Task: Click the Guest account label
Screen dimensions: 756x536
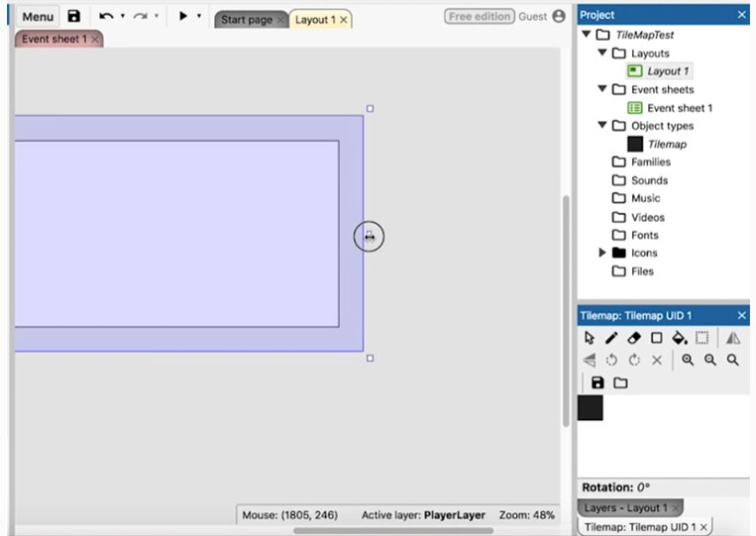Action: 533,17
